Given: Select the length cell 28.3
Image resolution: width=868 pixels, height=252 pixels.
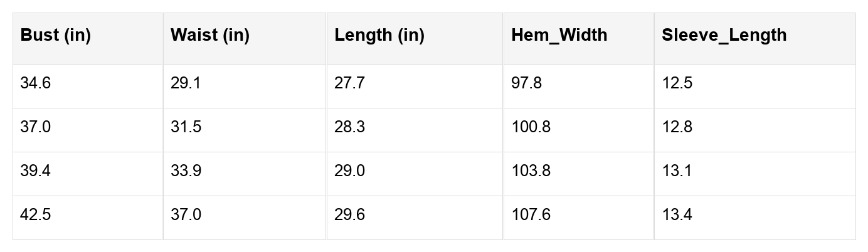Looking at the screenshot, I should [349, 127].
